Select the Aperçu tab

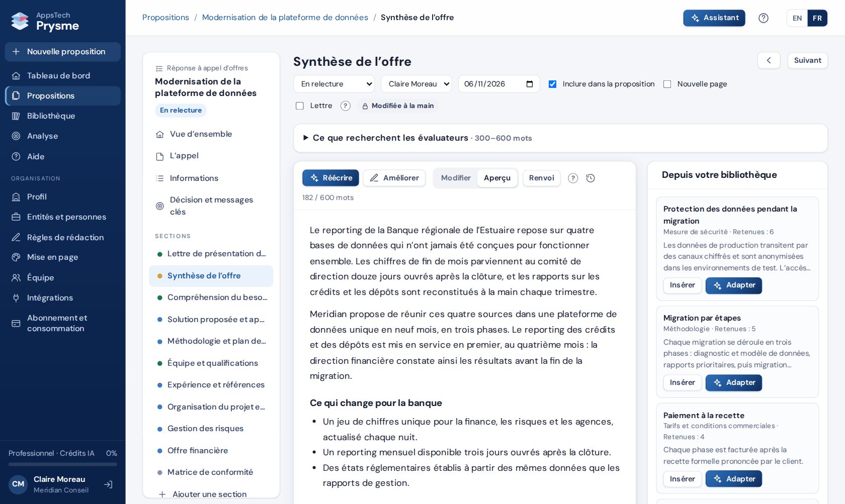(497, 178)
